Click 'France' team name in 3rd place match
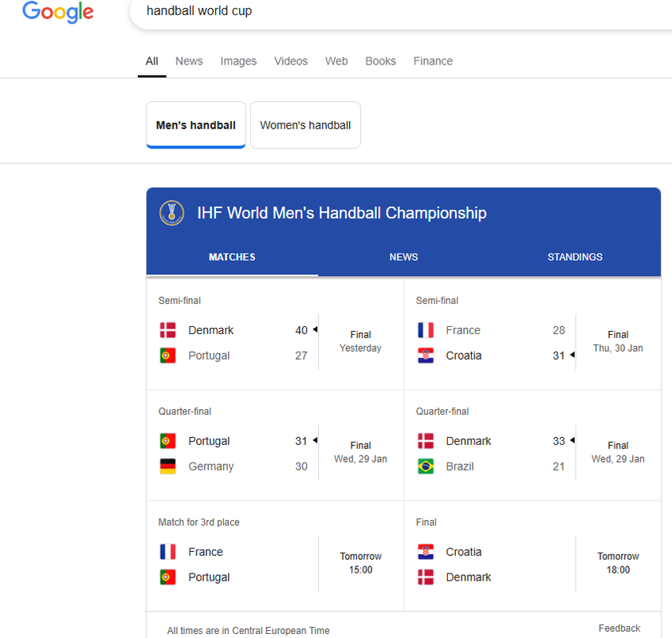The width and height of the screenshot is (672, 638). click(206, 552)
